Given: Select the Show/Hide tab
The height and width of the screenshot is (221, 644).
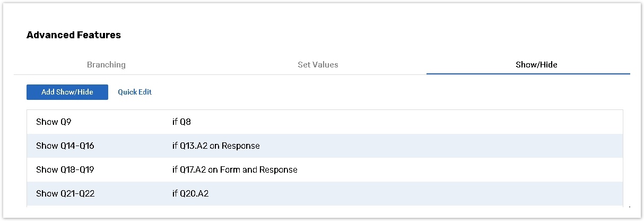Looking at the screenshot, I should (536, 65).
